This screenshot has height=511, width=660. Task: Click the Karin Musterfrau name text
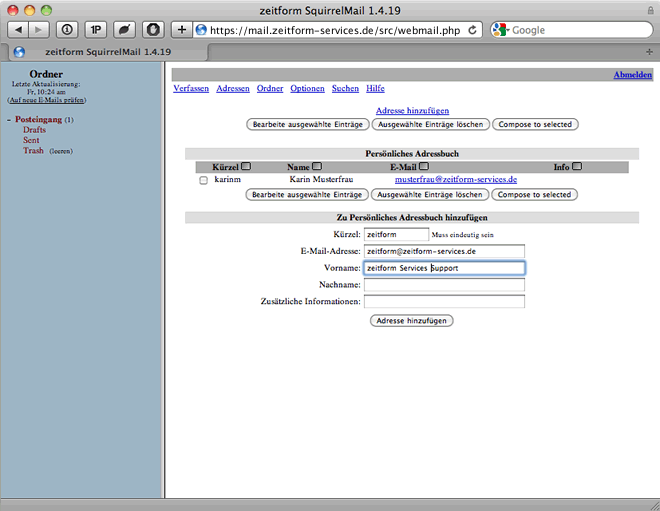[321, 179]
